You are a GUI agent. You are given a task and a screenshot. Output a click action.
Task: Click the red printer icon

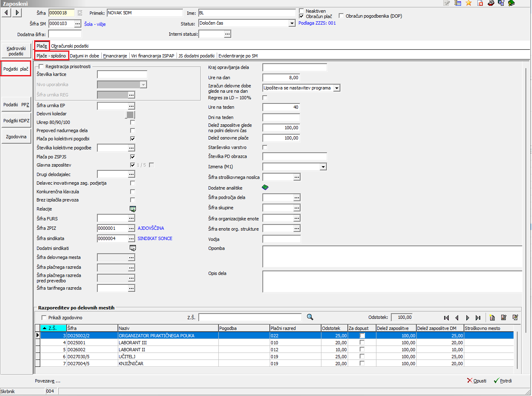491,3
